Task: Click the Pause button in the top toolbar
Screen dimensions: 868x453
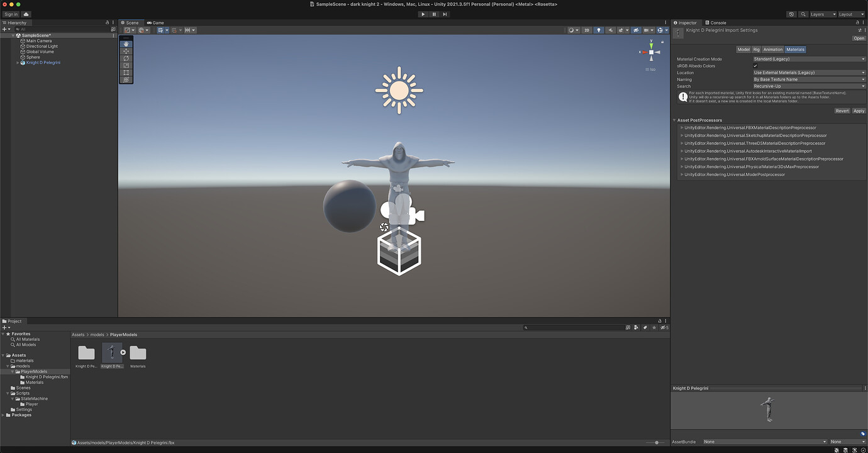Action: pyautogui.click(x=433, y=14)
